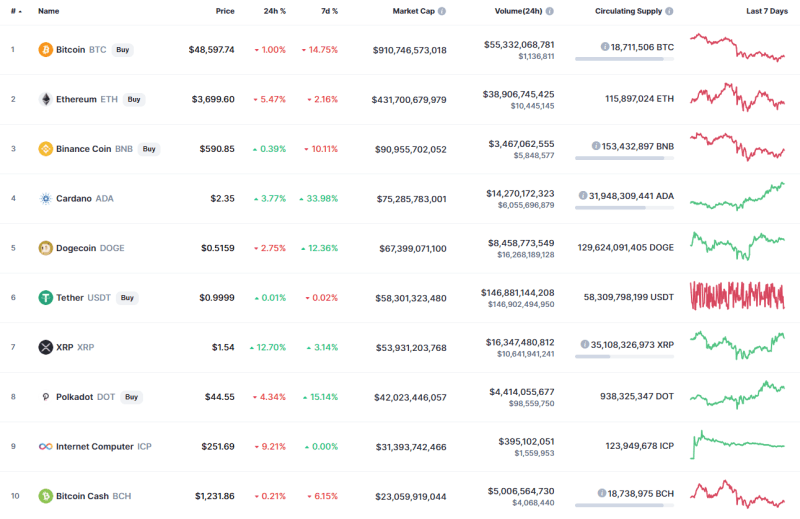The image size is (800, 519).
Task: Click the Ethereum coin logo icon
Action: pyautogui.click(x=45, y=99)
